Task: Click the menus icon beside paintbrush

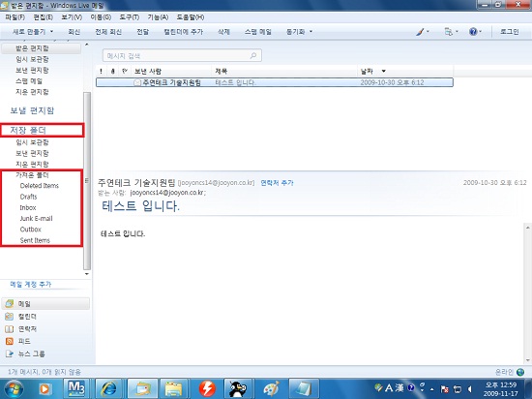Action: 449,32
